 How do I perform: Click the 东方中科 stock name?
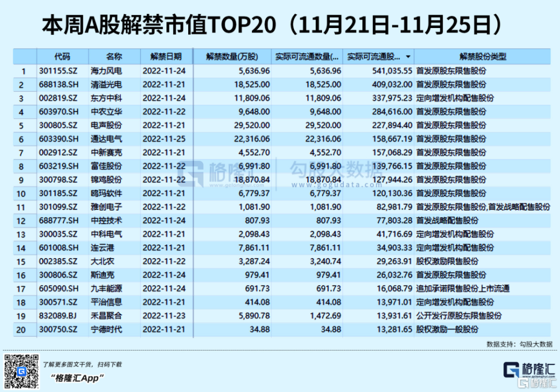(106, 98)
